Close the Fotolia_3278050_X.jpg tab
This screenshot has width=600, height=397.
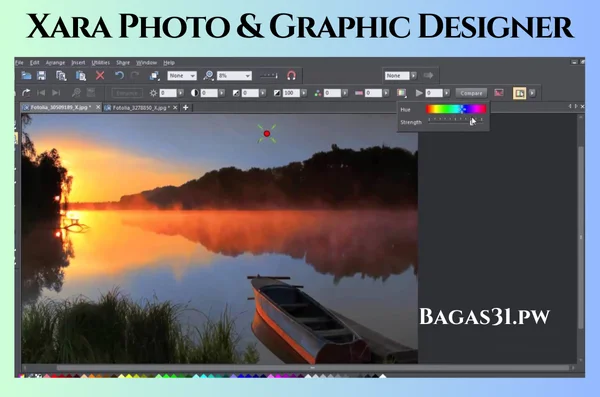click(175, 108)
